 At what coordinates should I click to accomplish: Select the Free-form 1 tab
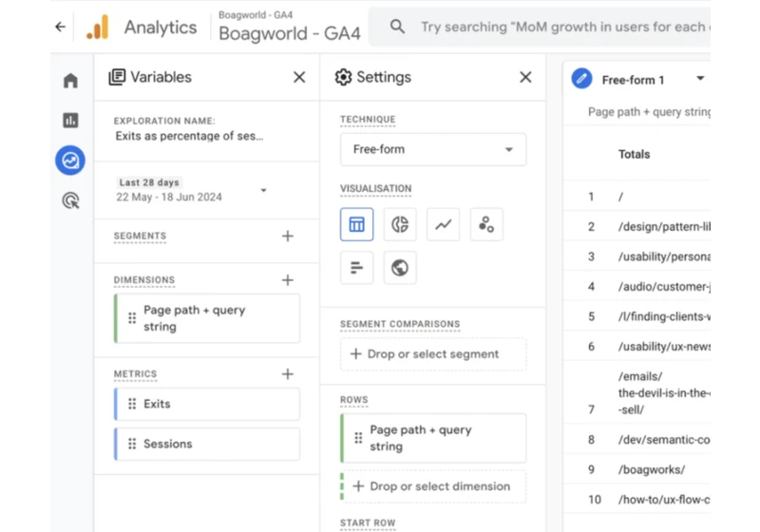pyautogui.click(x=633, y=80)
